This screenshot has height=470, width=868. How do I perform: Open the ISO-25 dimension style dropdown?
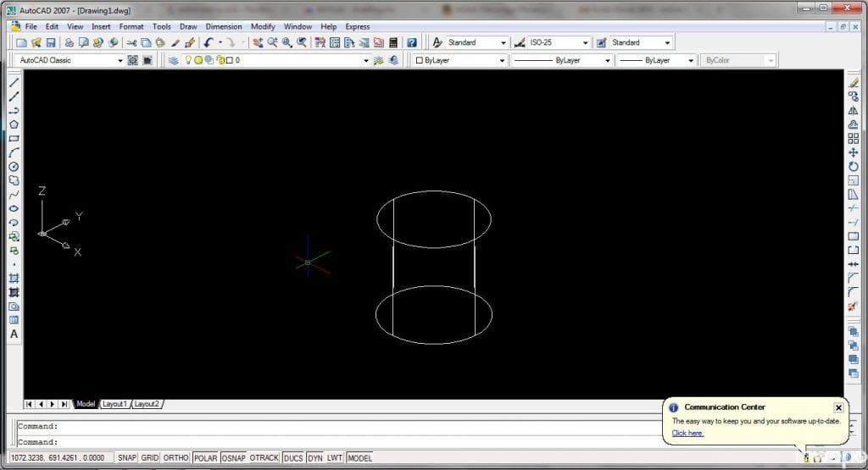point(585,42)
